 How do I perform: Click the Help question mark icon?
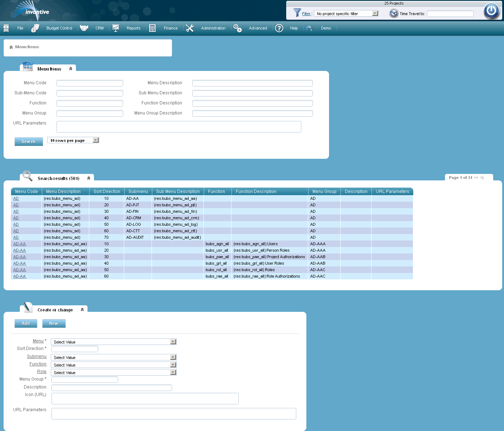279,28
